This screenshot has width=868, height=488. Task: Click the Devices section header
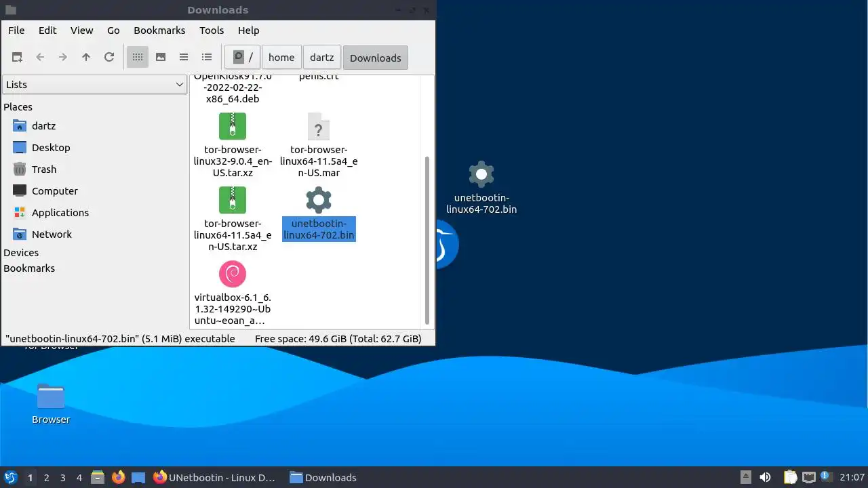[21, 253]
